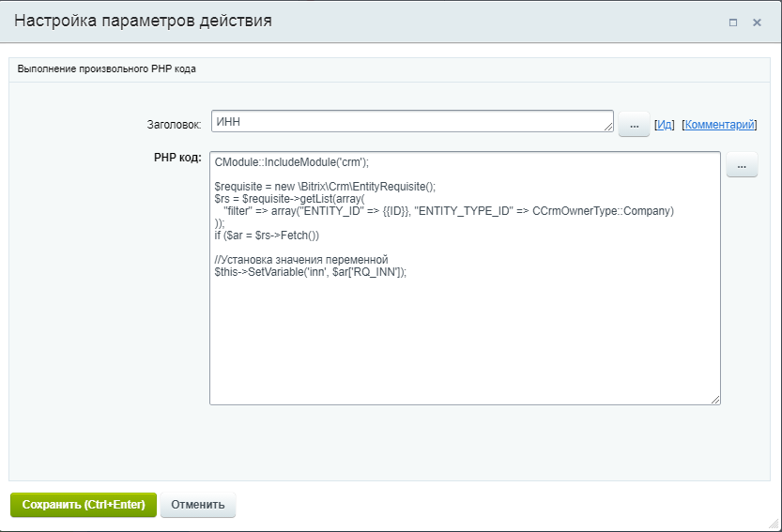Viewport: 782px width, 532px height.
Task: Click the maximize dialog icon
Action: click(x=732, y=23)
